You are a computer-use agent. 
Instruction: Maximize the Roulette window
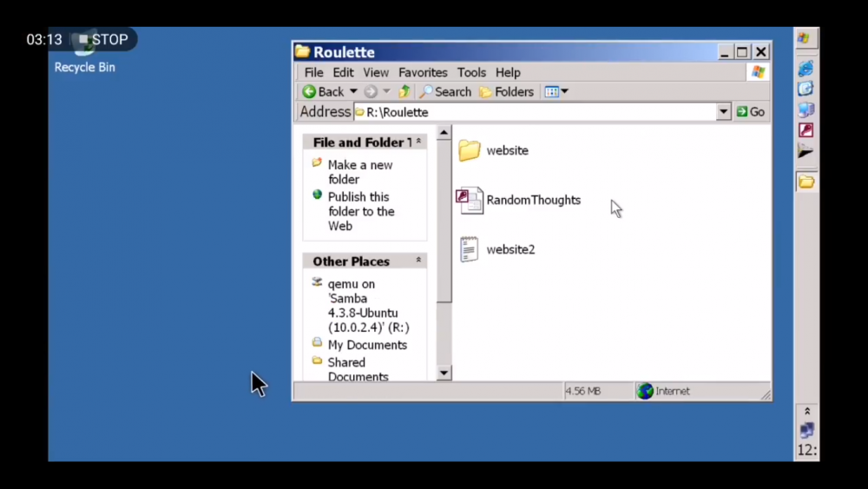click(742, 52)
